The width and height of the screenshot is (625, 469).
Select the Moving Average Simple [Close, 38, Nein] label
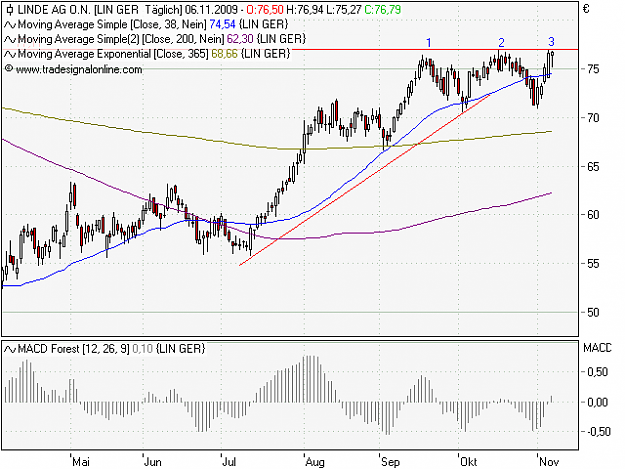click(112, 25)
